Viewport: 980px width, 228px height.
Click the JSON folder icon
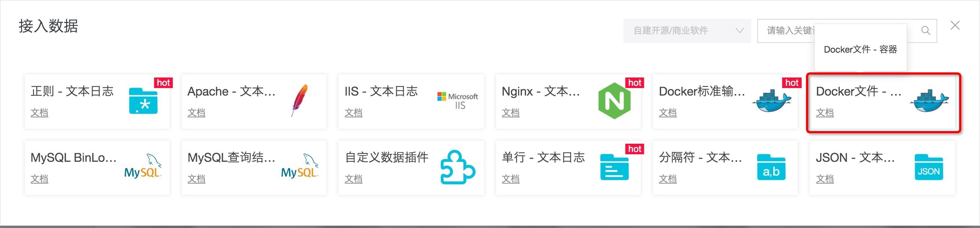pos(929,167)
